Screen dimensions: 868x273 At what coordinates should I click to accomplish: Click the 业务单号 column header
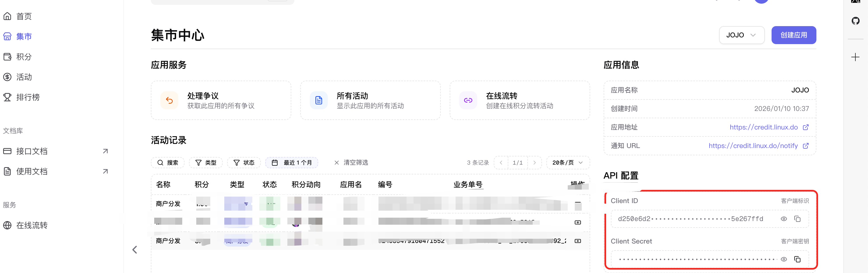(x=468, y=185)
